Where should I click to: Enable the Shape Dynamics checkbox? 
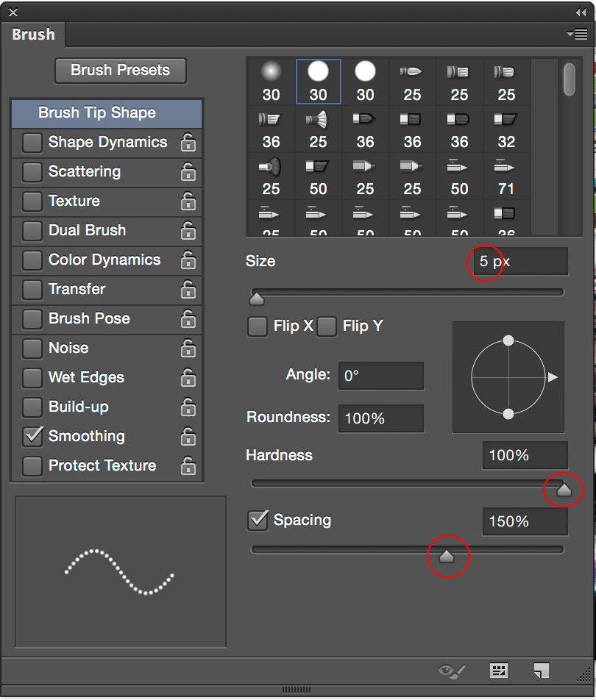[32, 142]
